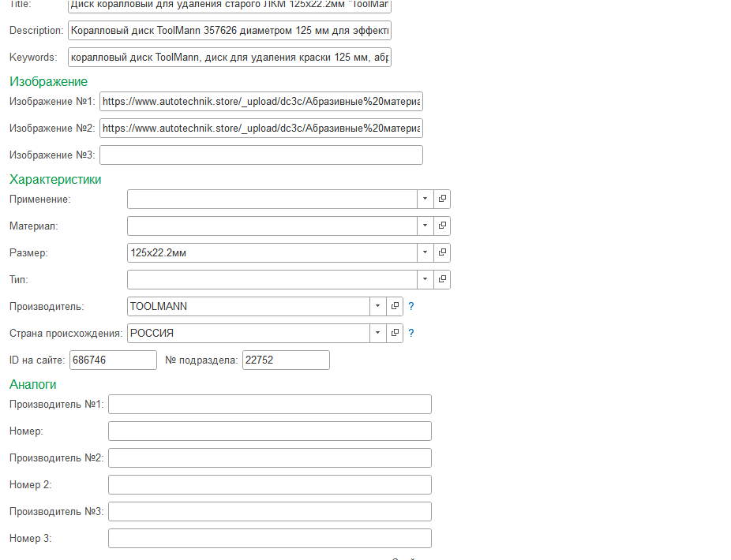
Task: Click the help question mark beside Производитель
Action: click(411, 307)
